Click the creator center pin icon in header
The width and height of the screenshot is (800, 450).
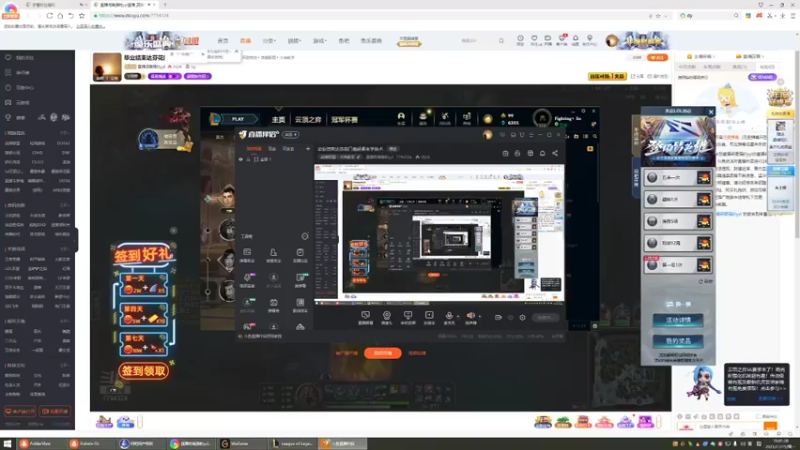[590, 39]
